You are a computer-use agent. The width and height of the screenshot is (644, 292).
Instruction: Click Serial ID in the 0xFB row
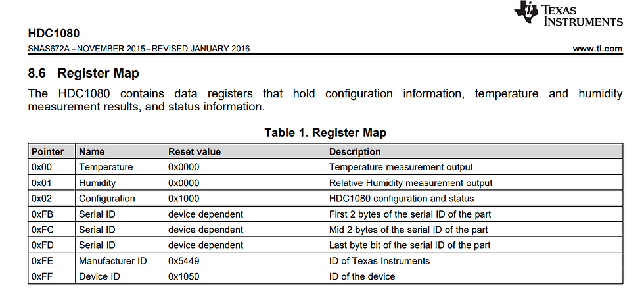tap(97, 214)
